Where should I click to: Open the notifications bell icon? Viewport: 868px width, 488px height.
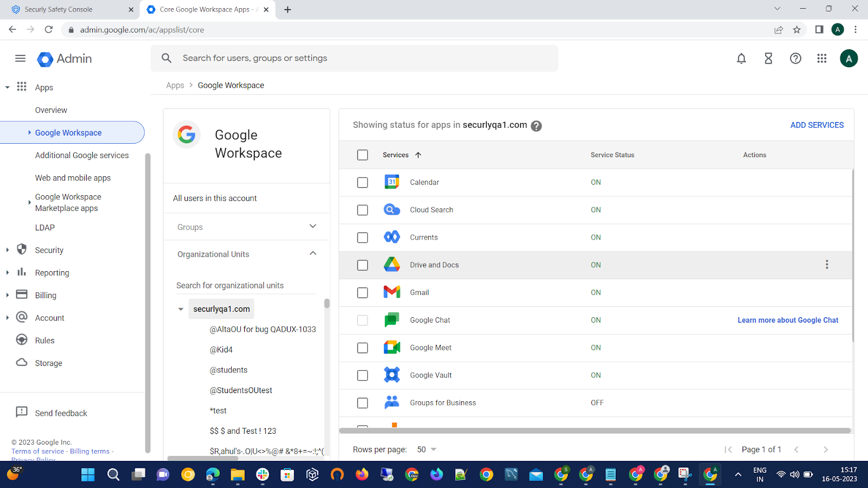pyautogui.click(x=741, y=59)
